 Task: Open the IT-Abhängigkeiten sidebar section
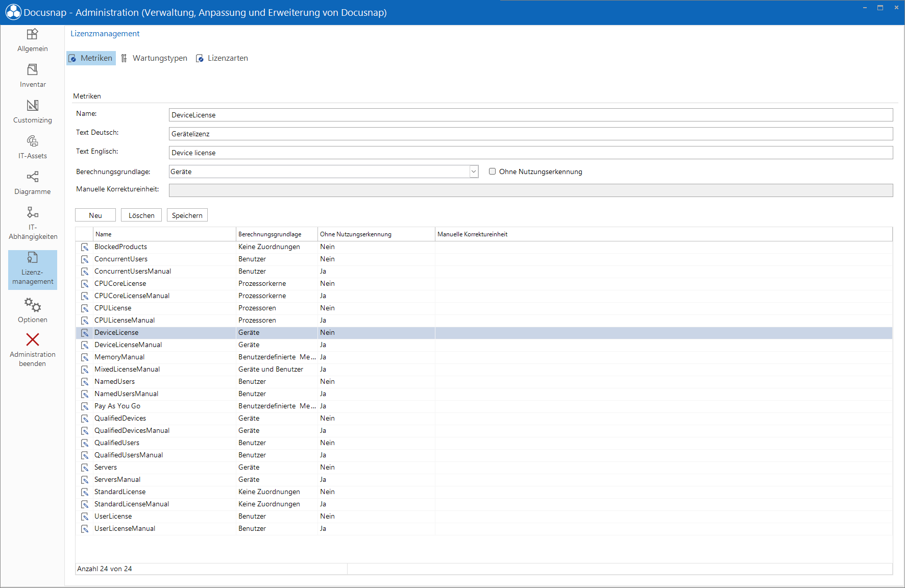coord(33,223)
